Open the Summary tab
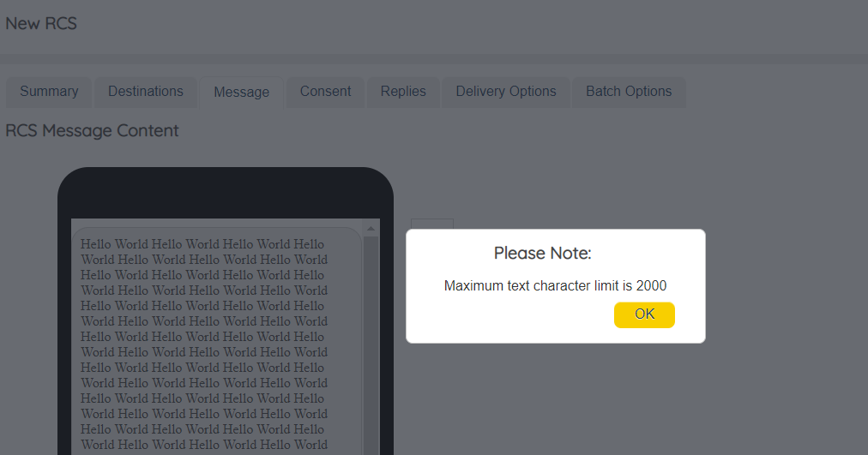 [x=49, y=92]
